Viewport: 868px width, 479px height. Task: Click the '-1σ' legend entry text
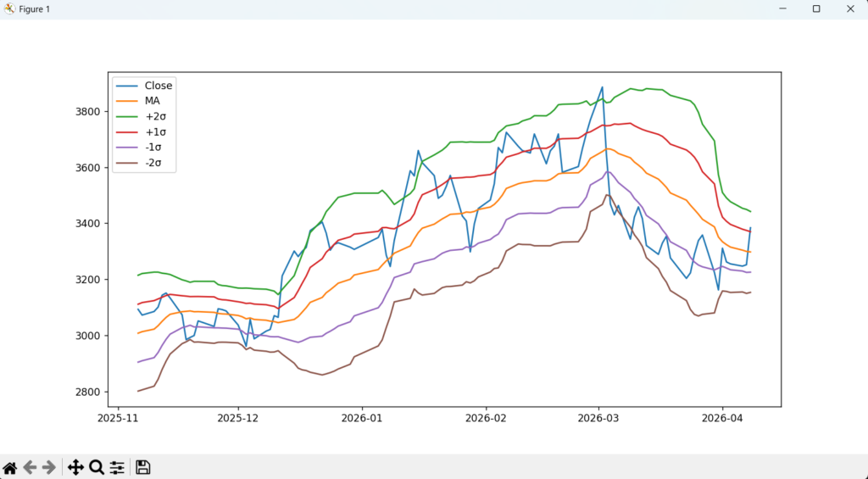pos(153,147)
